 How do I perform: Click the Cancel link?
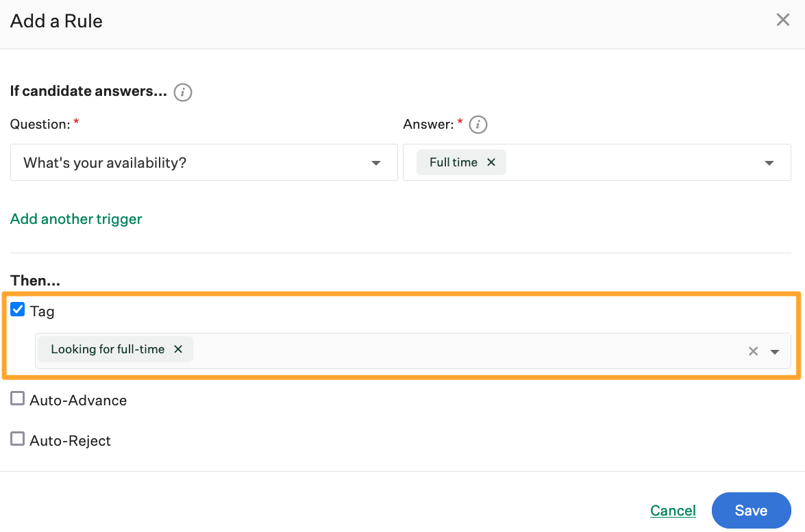tap(672, 510)
